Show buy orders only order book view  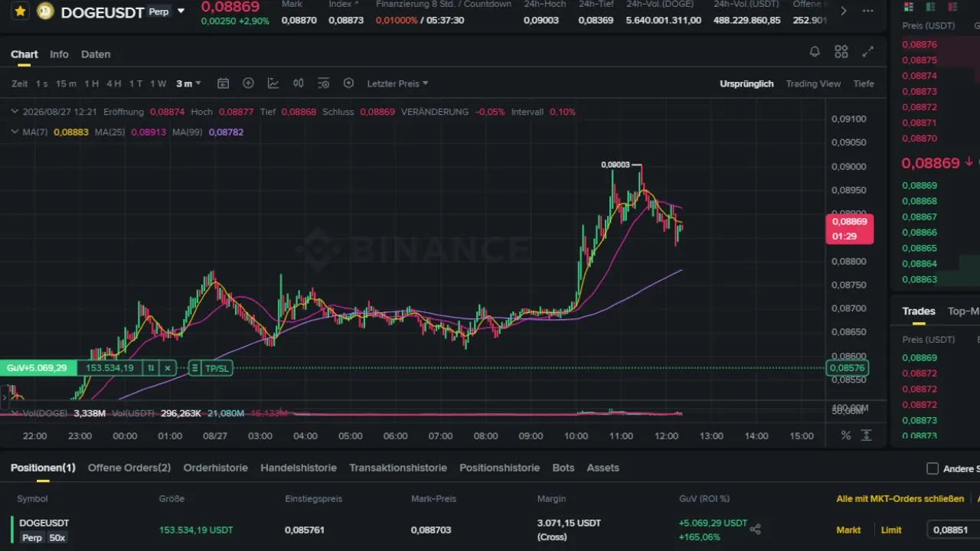[930, 7]
